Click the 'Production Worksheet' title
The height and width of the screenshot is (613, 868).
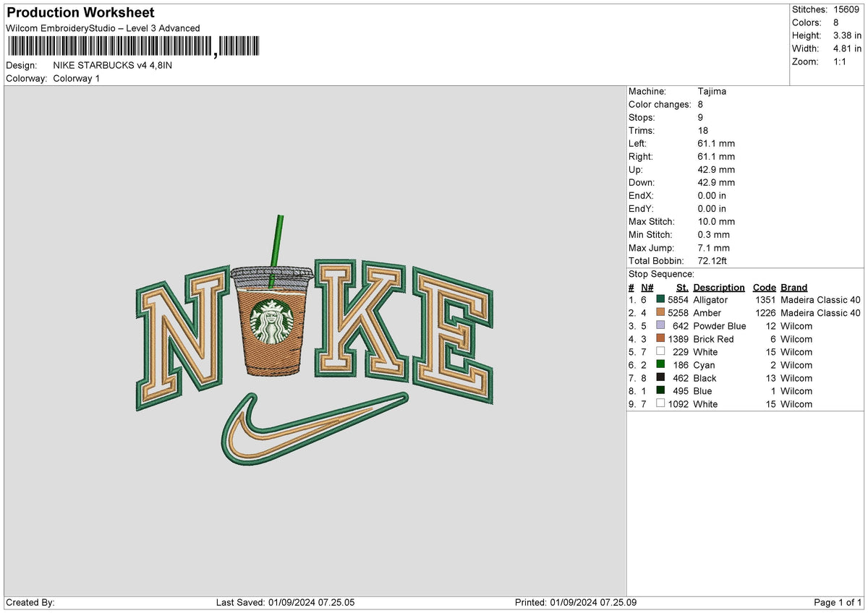[x=80, y=13]
